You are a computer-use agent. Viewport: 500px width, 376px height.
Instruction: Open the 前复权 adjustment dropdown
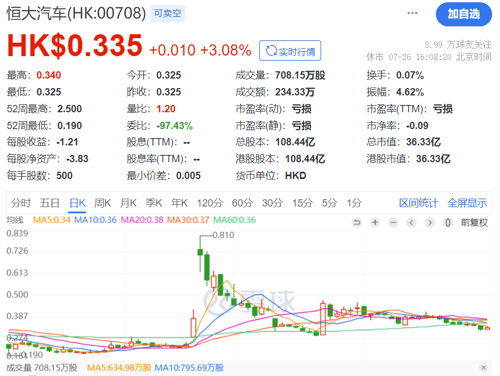[474, 223]
